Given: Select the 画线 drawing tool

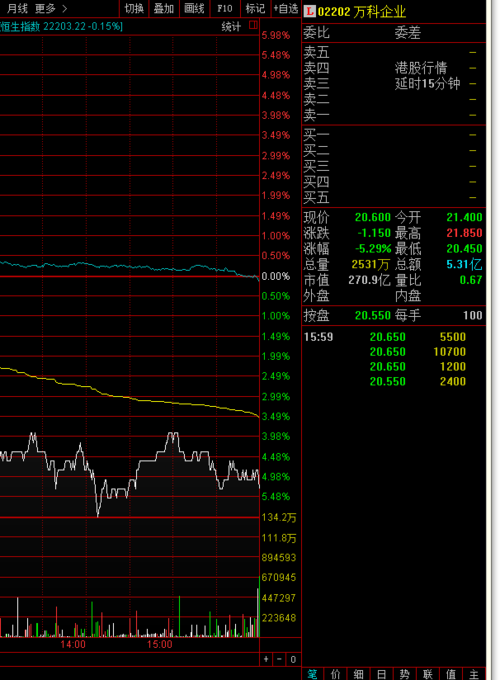Looking at the screenshot, I should click(194, 8).
